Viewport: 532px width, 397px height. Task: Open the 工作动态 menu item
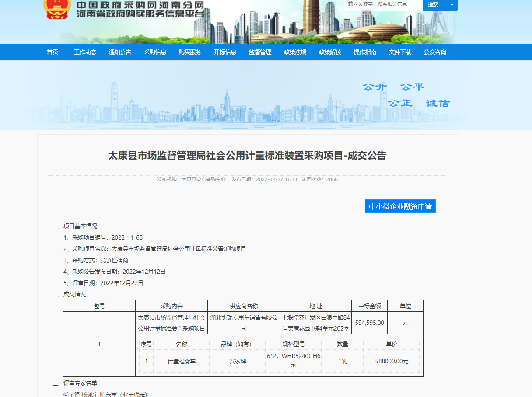pos(85,52)
